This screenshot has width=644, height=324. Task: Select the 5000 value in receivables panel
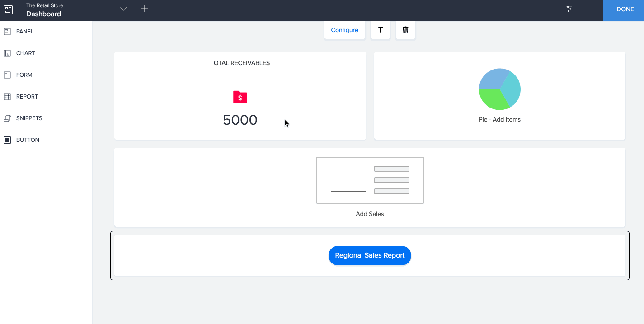240,120
